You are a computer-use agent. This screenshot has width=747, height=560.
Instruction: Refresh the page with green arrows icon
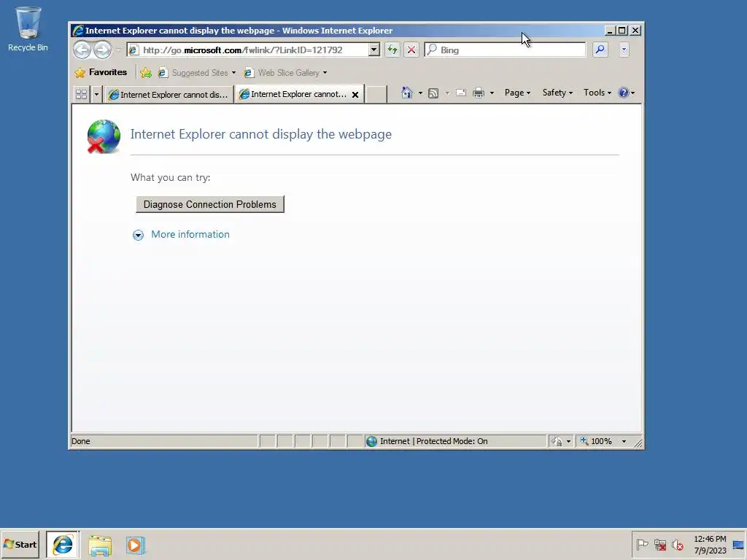click(392, 50)
